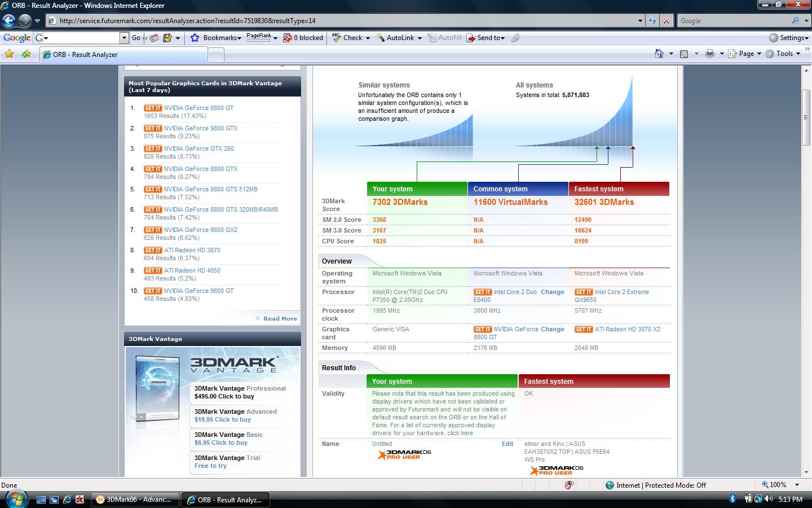This screenshot has width=812, height=508.
Task: Open NVIDIA GeForce 9800 GTX link
Action: (201, 128)
